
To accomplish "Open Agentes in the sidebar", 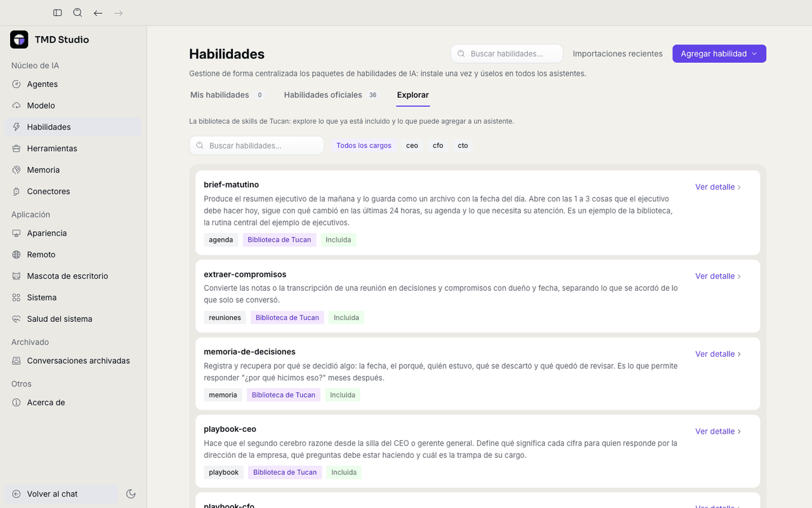I will pyautogui.click(x=74, y=84).
